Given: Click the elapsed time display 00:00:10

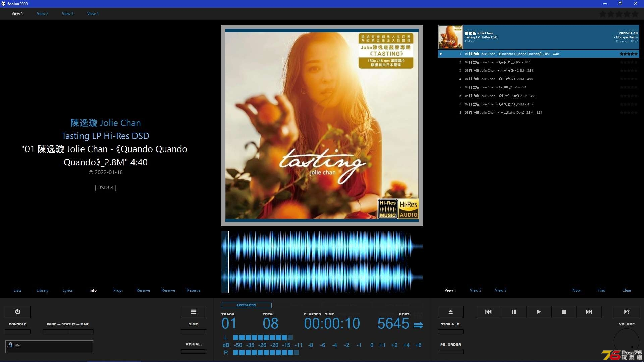Looking at the screenshot, I should (332, 323).
